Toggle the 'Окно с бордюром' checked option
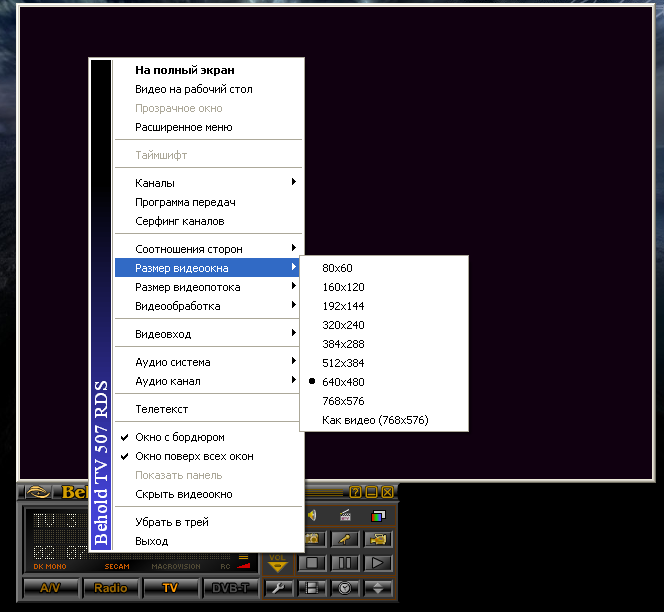 click(180, 437)
